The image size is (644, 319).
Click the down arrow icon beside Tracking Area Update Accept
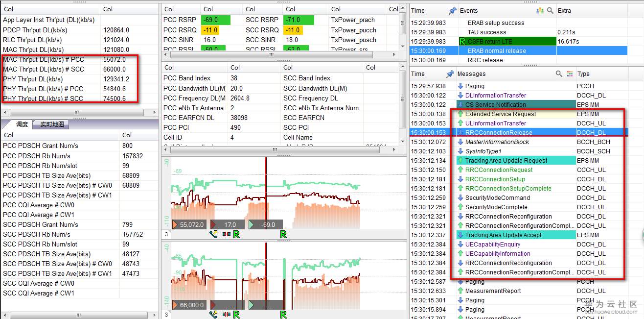460,235
